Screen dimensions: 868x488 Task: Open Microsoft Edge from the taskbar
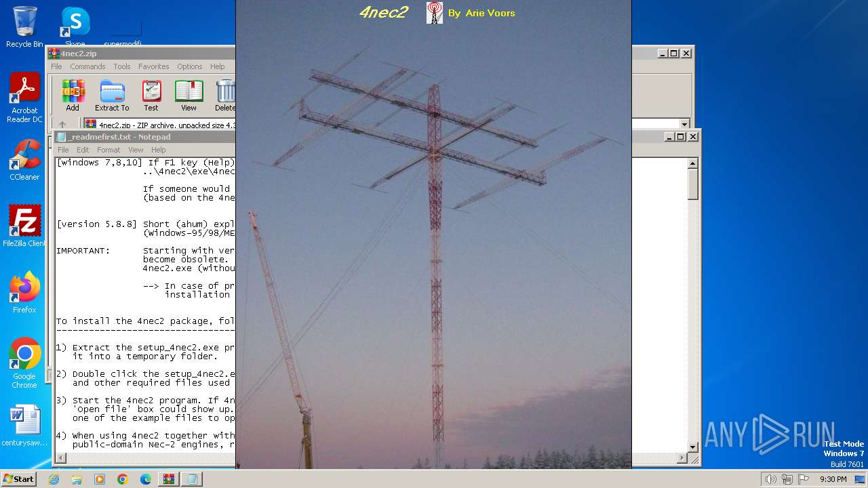pos(146,479)
